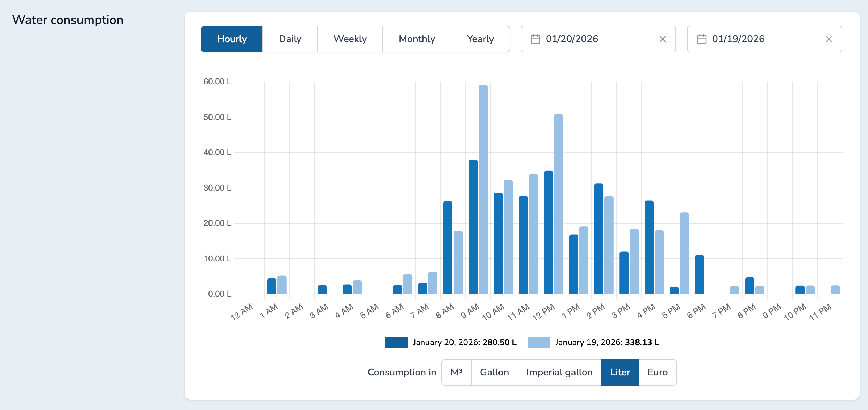868x410 pixels.
Task: Click the January 20, 2026 legend swatch
Action: click(396, 342)
